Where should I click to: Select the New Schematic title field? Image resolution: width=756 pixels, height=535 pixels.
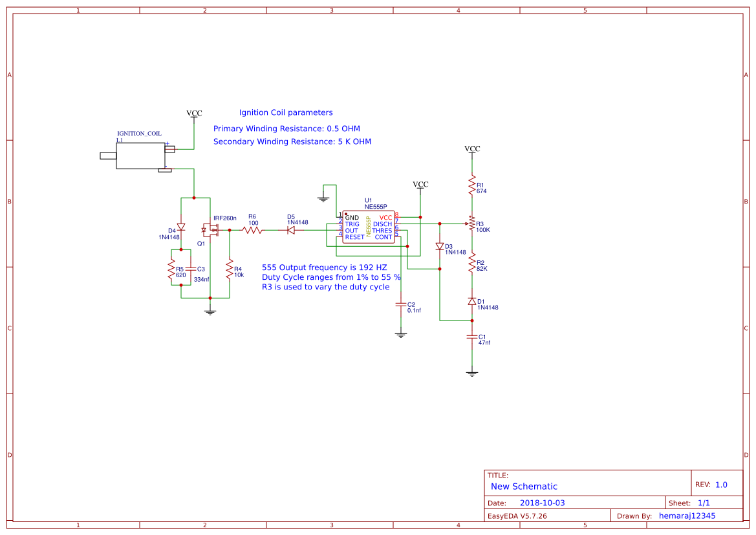click(524, 487)
